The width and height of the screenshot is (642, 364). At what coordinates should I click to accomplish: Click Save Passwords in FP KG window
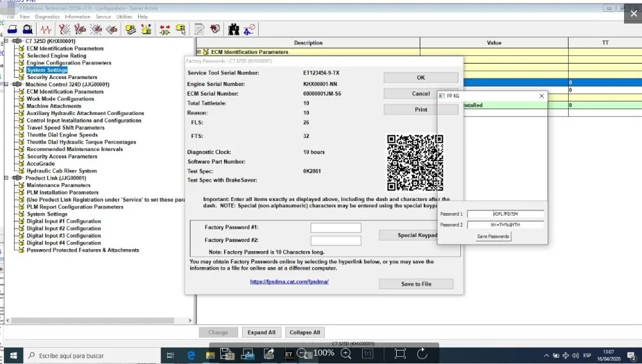point(493,236)
